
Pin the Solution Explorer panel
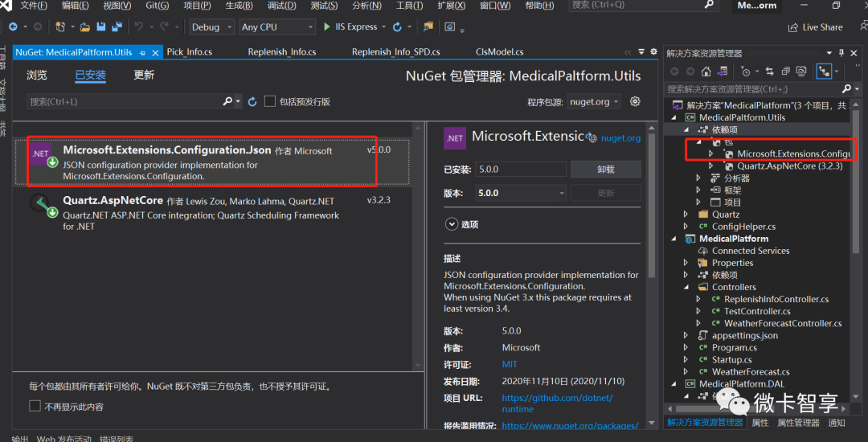point(841,53)
